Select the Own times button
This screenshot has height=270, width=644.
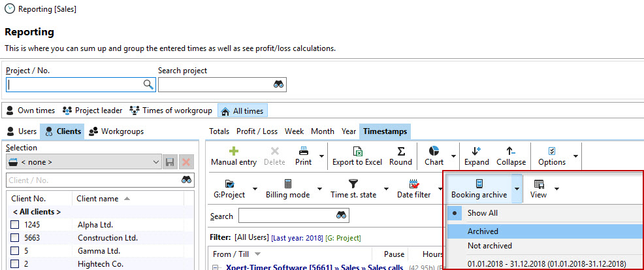click(x=30, y=110)
